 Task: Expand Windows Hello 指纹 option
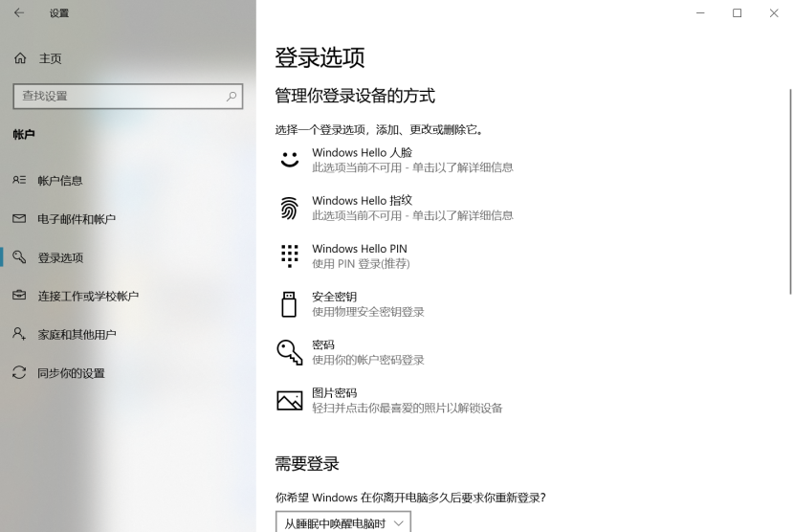[x=395, y=208]
